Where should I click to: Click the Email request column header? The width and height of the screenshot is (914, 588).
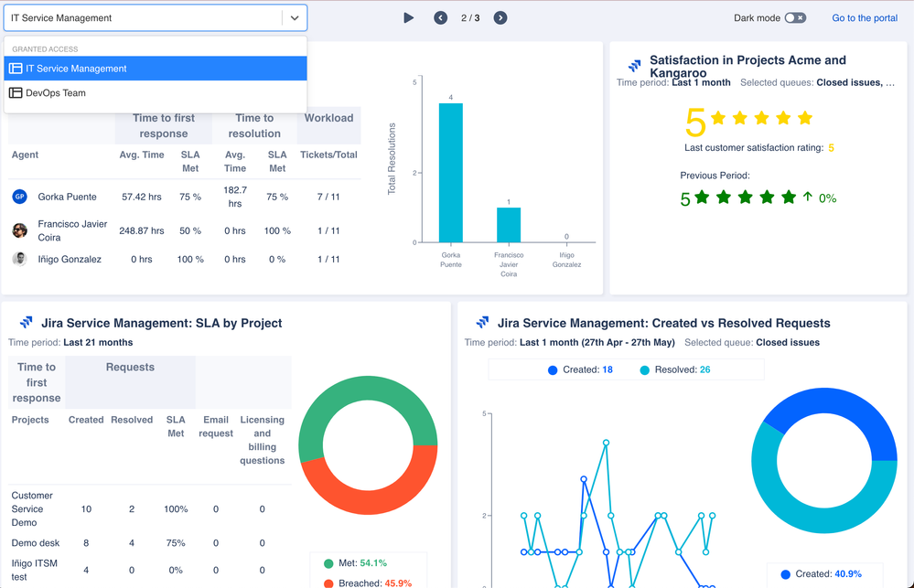pos(216,426)
